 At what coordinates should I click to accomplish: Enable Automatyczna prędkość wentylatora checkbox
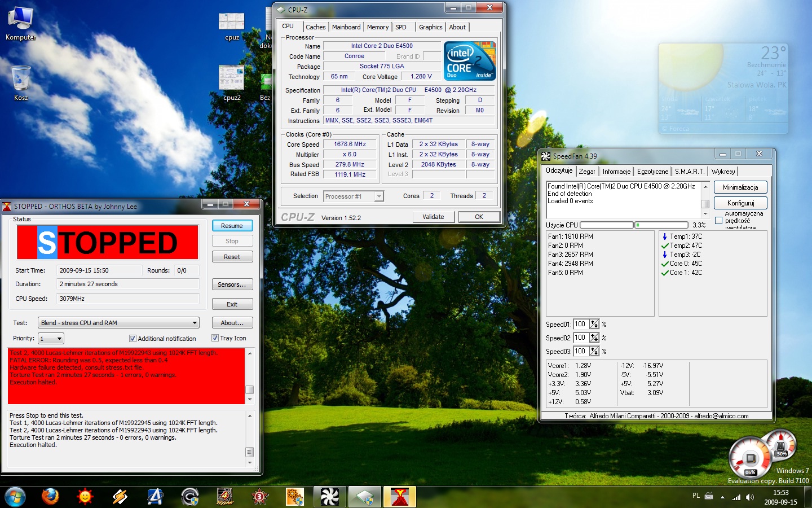pos(718,221)
